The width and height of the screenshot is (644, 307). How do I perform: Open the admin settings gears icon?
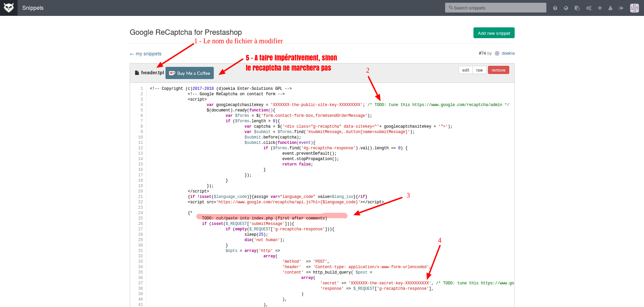pos(589,8)
